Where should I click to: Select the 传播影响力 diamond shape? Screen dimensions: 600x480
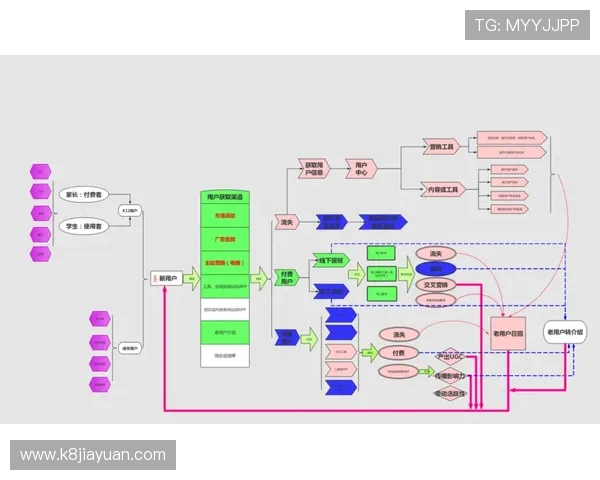click(x=451, y=375)
